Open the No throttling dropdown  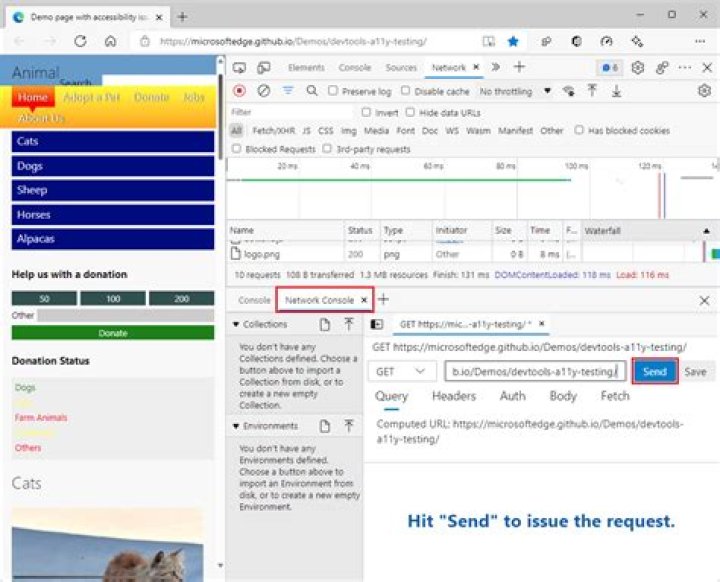tap(515, 91)
